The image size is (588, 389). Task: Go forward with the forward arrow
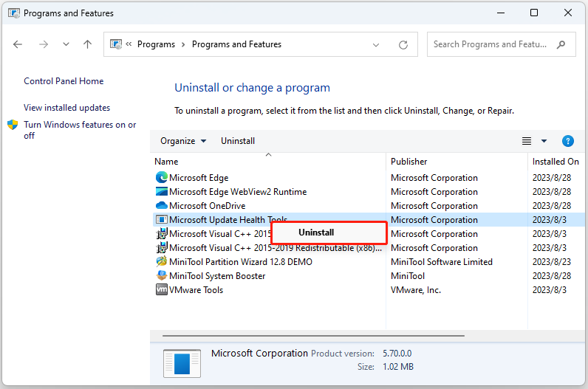[44, 44]
